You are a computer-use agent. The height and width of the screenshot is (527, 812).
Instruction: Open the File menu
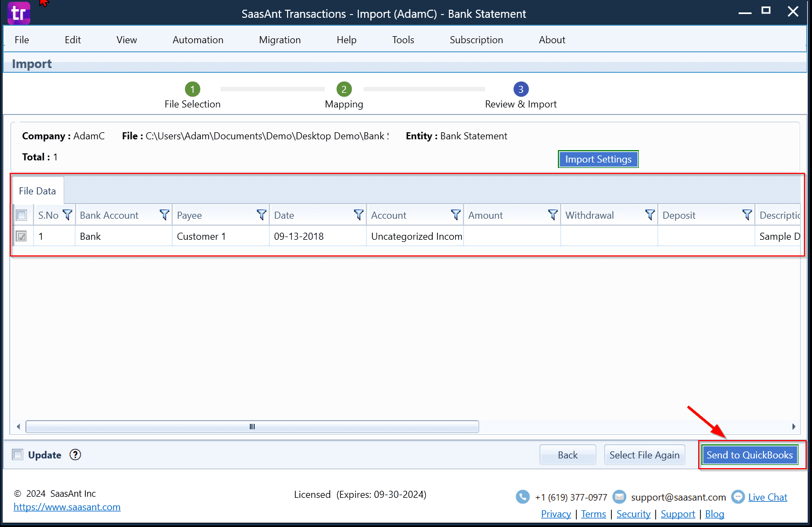(x=22, y=40)
